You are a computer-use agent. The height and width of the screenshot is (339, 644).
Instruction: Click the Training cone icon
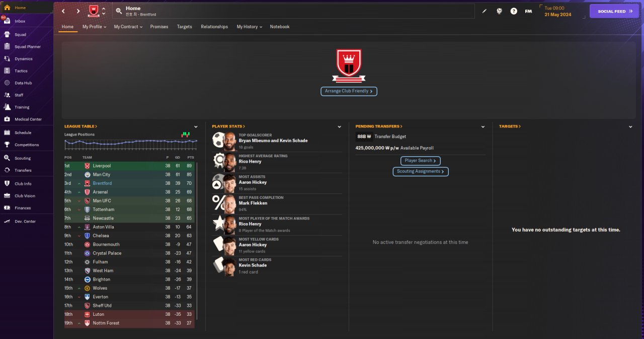pos(7,107)
